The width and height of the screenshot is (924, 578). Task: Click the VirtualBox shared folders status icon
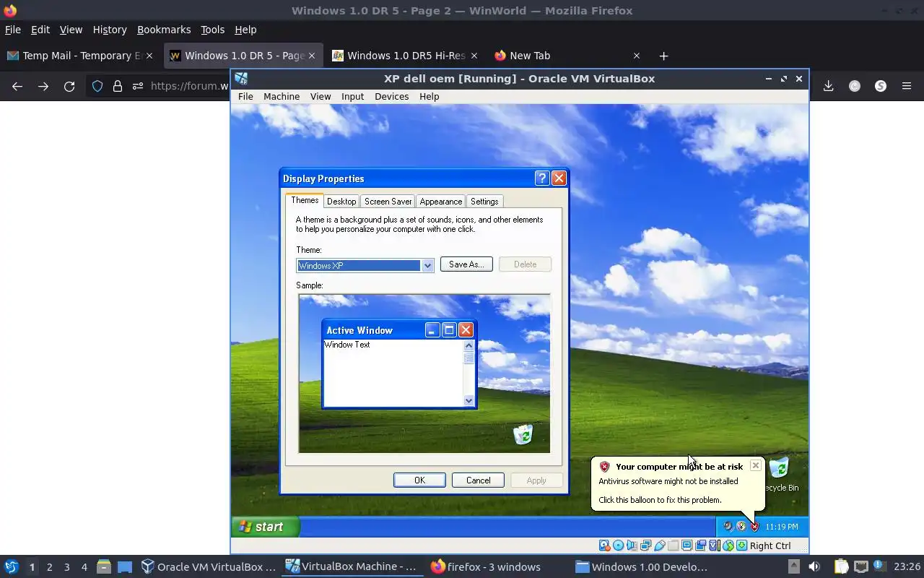[673, 545]
